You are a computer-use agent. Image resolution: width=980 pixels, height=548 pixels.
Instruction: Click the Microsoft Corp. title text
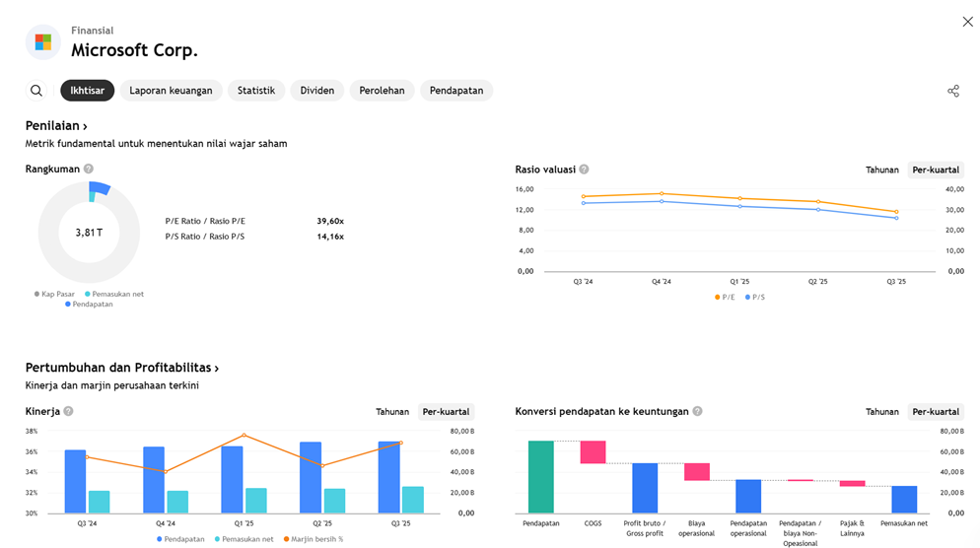coord(134,50)
